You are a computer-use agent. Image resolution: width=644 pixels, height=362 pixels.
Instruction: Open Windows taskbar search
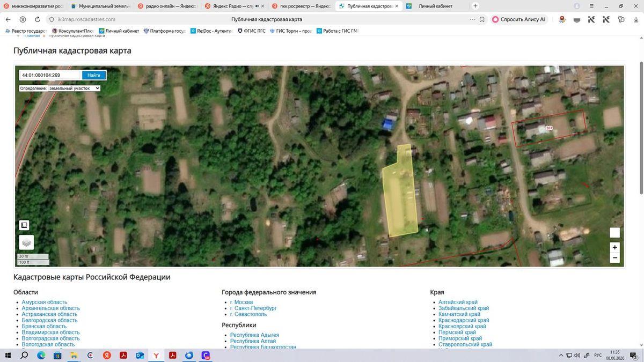pos(24,356)
